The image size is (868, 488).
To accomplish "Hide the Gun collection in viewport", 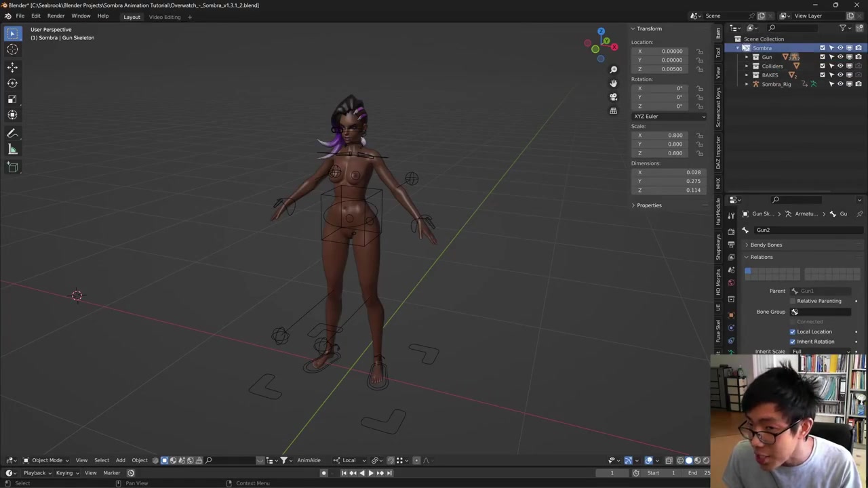I will coord(840,57).
